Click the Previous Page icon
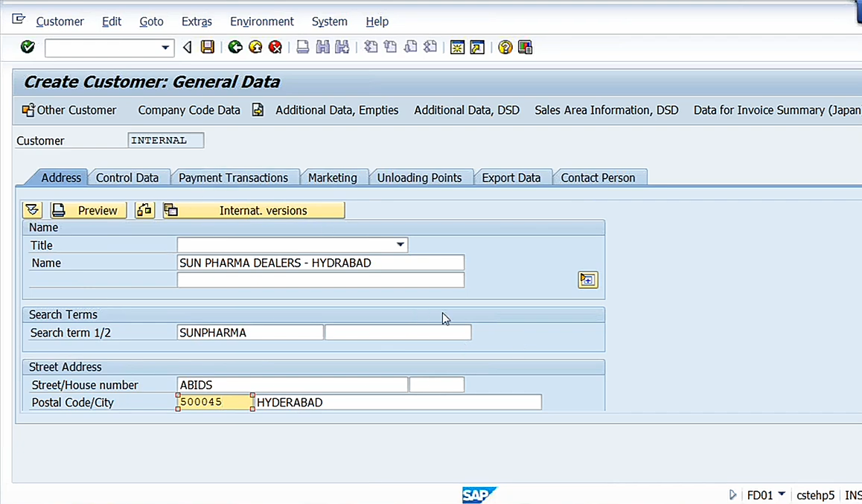Viewport: 862px width, 504px height. click(x=390, y=47)
